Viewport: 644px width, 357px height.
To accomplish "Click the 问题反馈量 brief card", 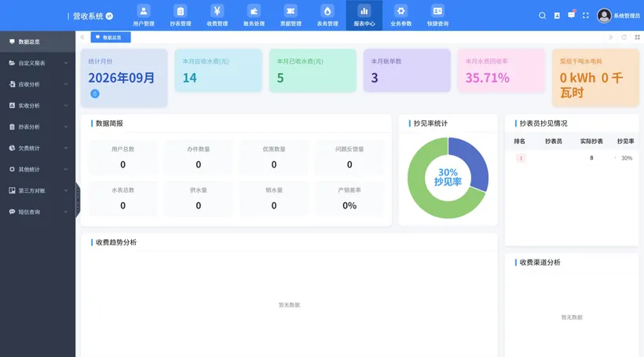I will pos(349,157).
